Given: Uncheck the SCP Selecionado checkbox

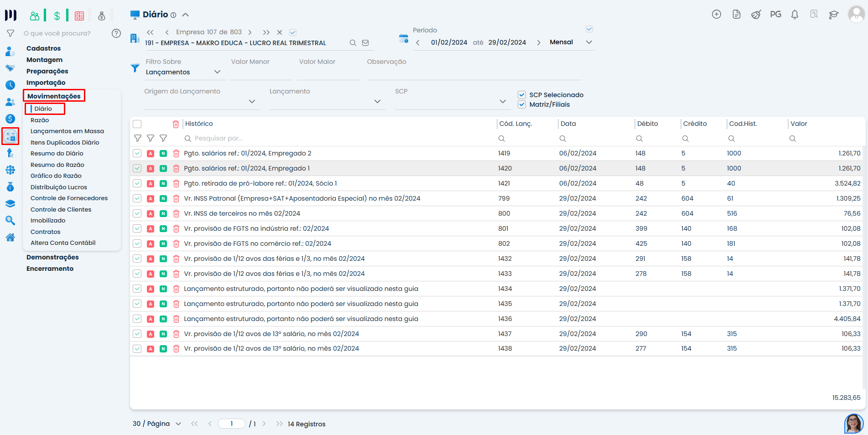Looking at the screenshot, I should pos(522,95).
